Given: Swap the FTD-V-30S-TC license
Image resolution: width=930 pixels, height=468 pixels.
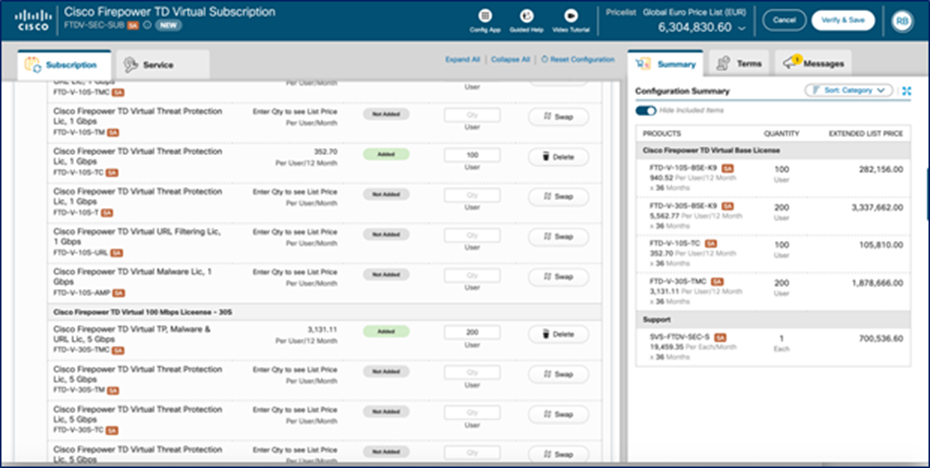Looking at the screenshot, I should click(558, 415).
